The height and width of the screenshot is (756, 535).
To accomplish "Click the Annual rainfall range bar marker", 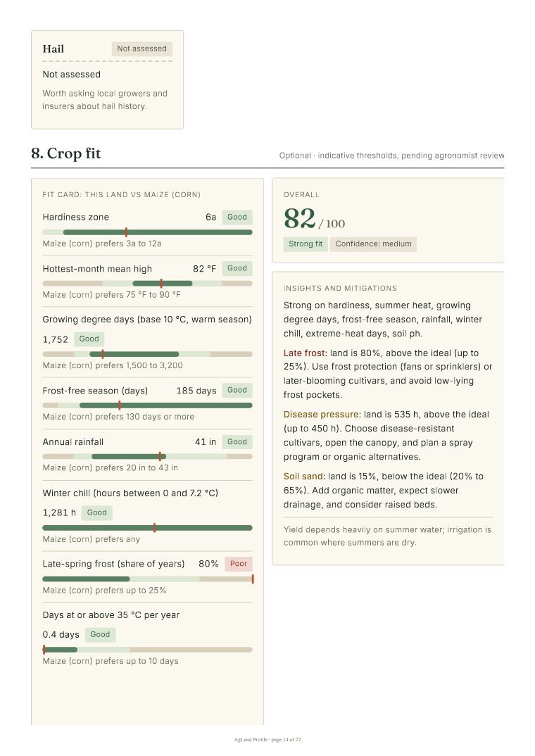I will click(160, 456).
